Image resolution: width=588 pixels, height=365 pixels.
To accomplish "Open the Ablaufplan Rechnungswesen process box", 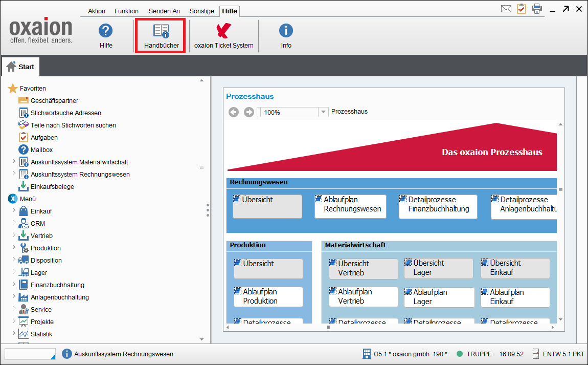I will 350,206.
